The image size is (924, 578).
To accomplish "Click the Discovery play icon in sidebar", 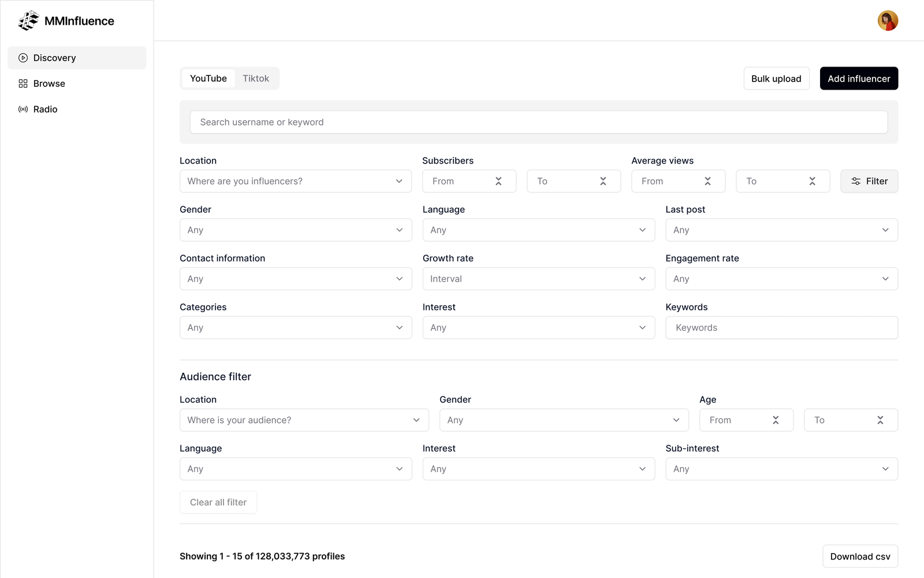I will click(23, 58).
